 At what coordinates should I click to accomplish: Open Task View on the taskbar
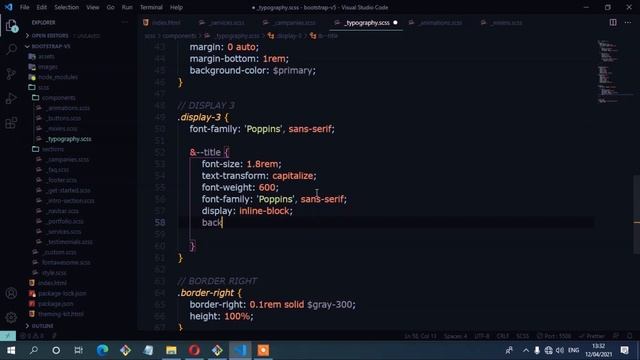[78, 350]
